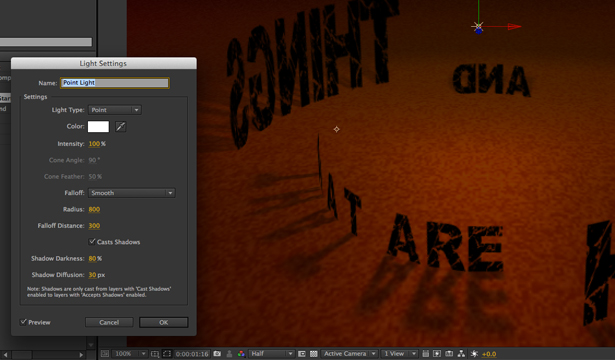
Task: Open the white light Color swatch
Action: click(98, 127)
